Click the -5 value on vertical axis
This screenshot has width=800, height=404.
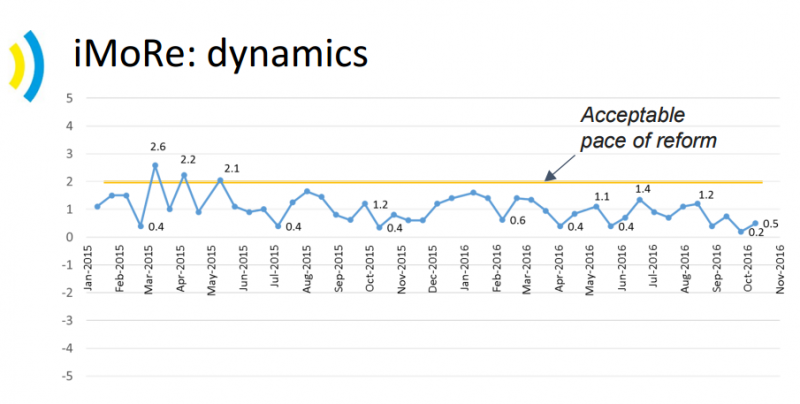pos(67,377)
